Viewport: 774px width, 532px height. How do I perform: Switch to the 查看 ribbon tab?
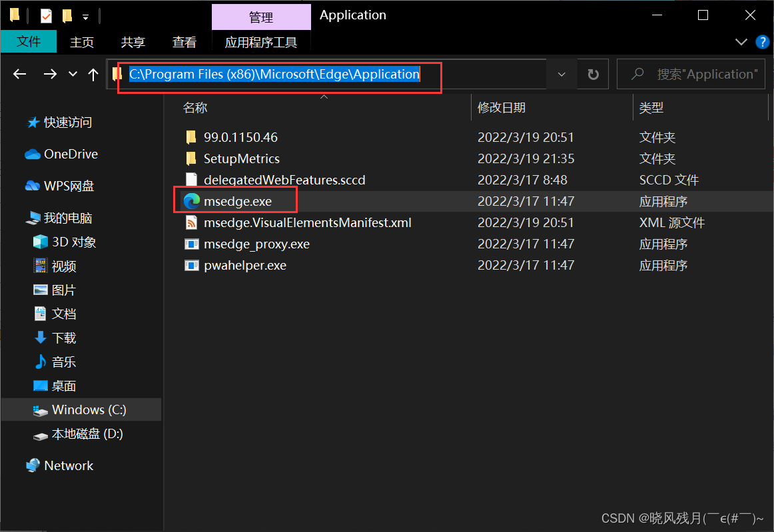(184, 42)
